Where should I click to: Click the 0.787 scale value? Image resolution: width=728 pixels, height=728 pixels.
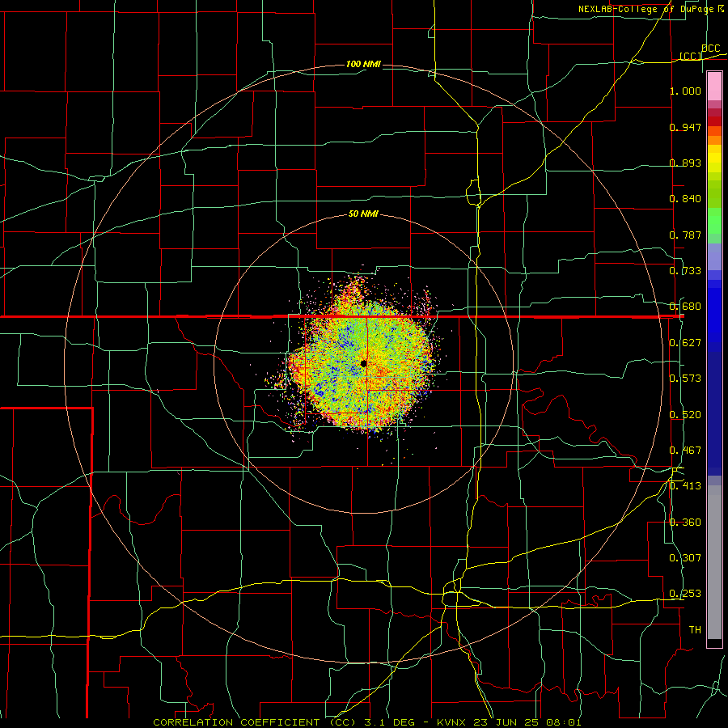[685, 235]
